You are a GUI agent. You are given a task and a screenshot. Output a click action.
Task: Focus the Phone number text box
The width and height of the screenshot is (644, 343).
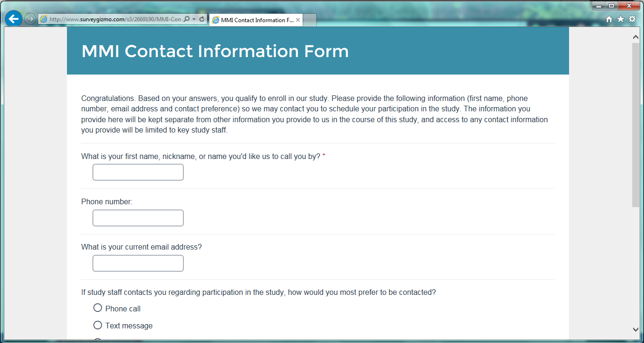138,218
